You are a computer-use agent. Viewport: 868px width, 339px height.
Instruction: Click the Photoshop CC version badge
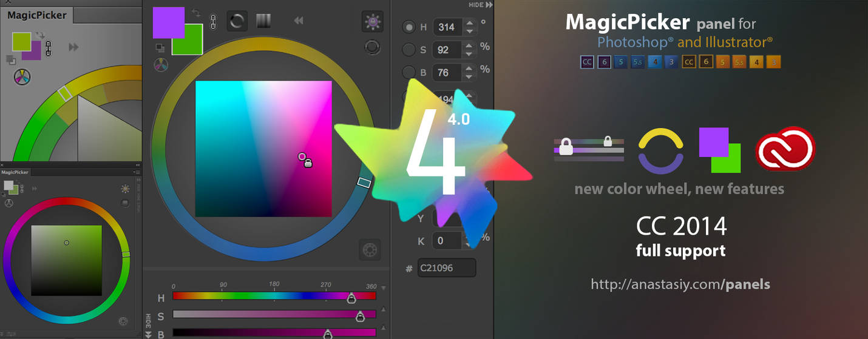click(587, 62)
